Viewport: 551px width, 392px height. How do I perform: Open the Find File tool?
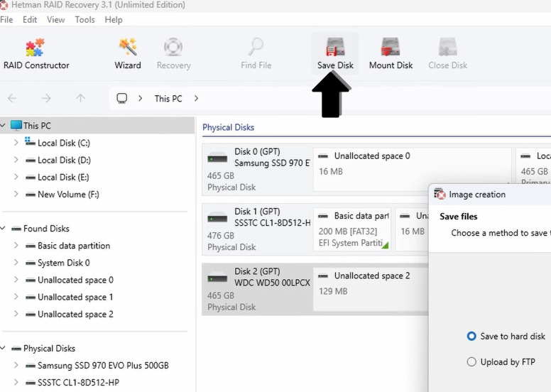tap(256, 54)
